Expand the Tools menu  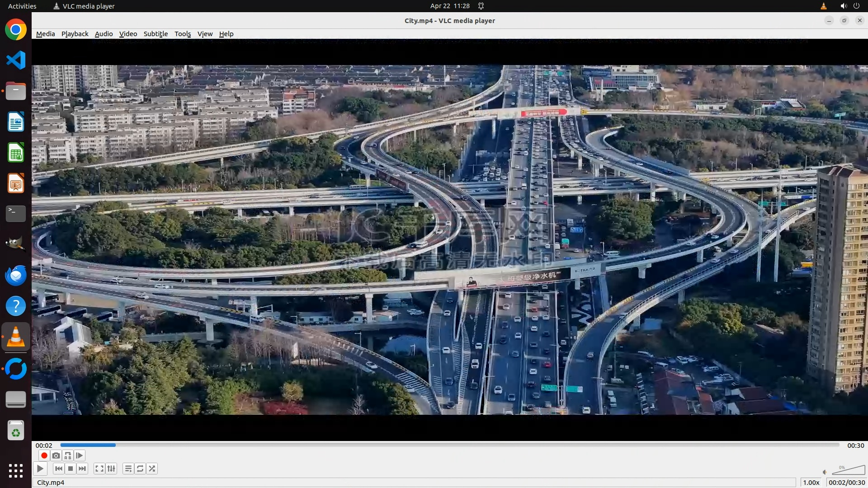click(183, 34)
